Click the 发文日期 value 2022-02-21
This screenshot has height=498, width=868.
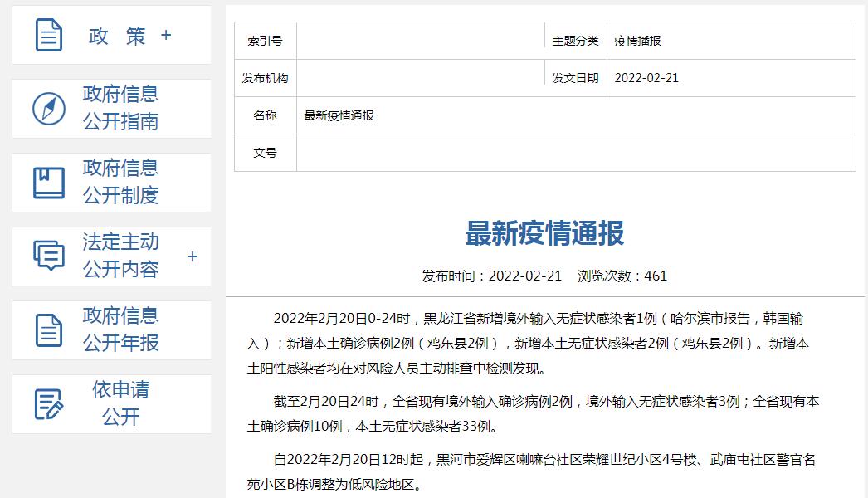646,78
